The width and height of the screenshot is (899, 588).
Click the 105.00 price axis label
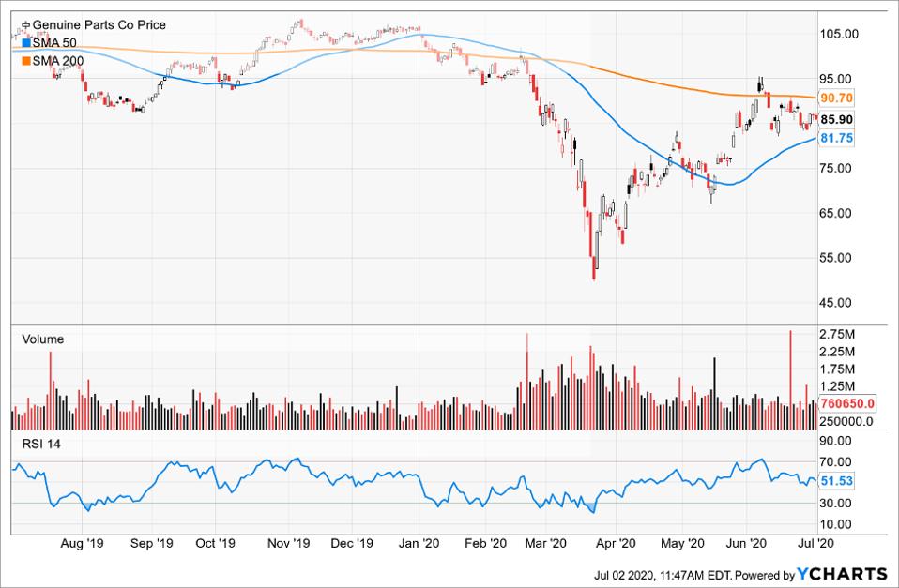(x=839, y=35)
